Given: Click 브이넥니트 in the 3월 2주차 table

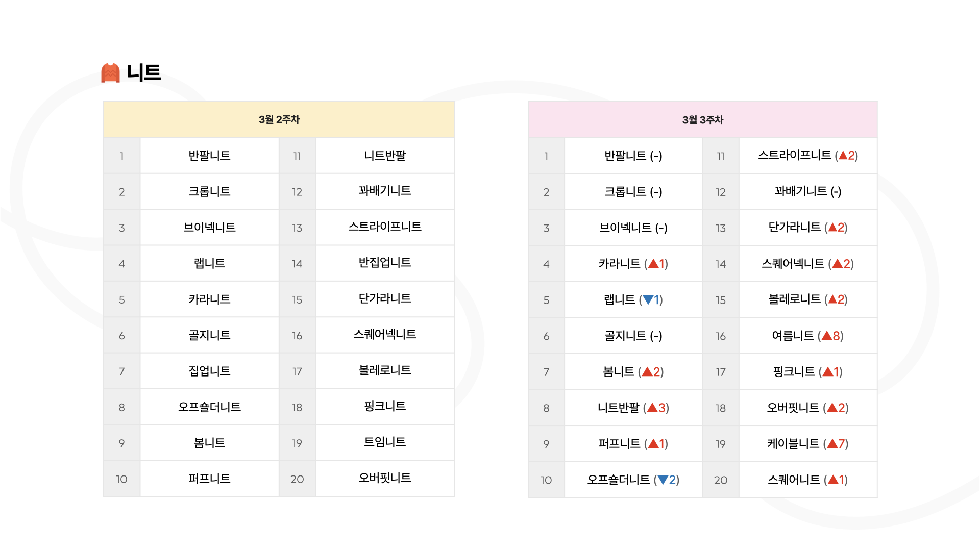Looking at the screenshot, I should 209,228.
